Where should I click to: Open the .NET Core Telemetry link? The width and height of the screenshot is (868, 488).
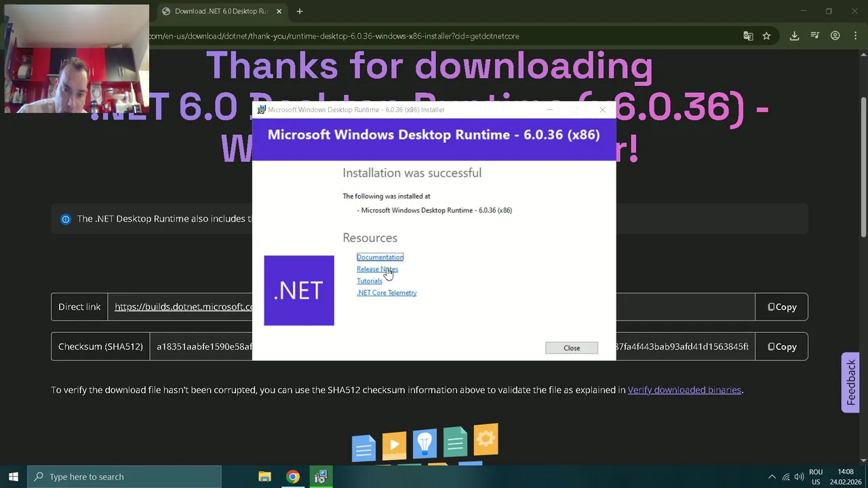tap(387, 293)
